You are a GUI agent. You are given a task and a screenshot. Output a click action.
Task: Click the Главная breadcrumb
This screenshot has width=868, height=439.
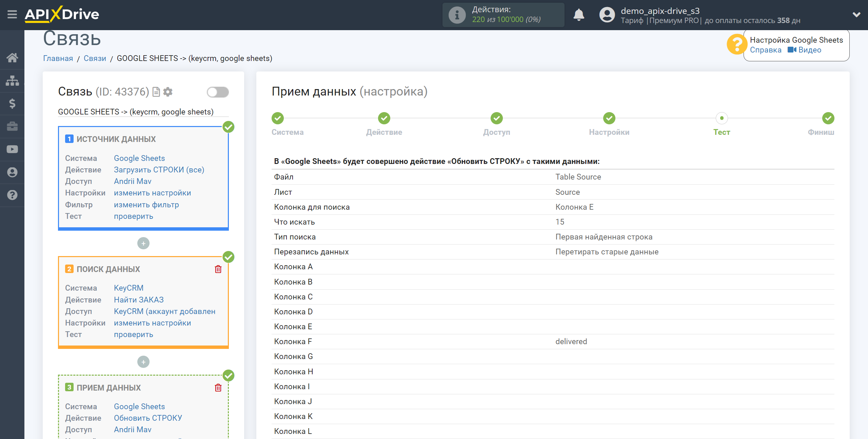tap(58, 58)
